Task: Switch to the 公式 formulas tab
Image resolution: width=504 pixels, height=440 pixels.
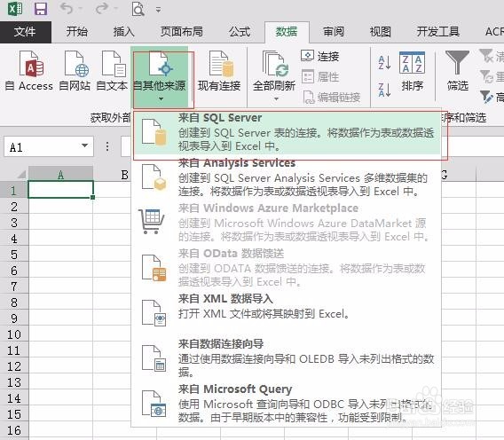Action: click(x=240, y=32)
